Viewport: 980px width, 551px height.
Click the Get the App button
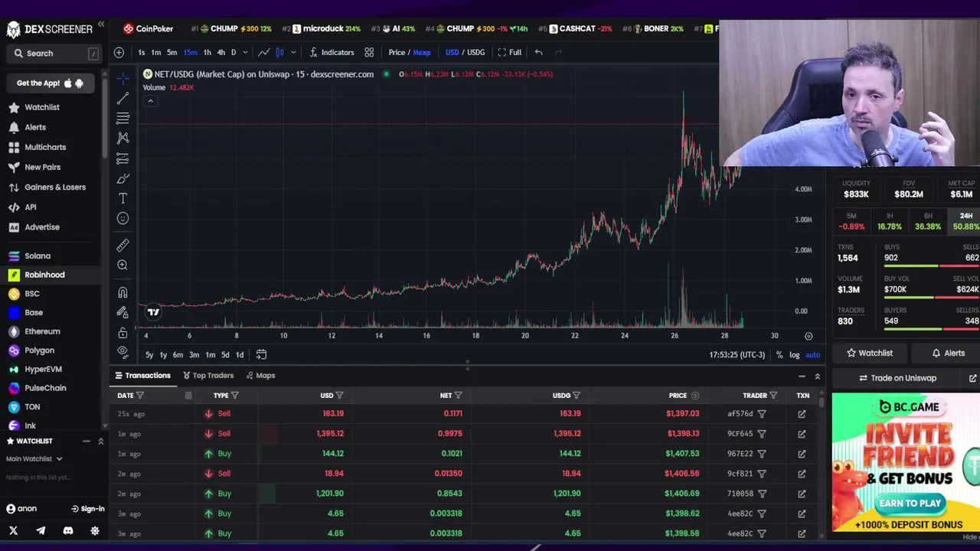point(50,83)
